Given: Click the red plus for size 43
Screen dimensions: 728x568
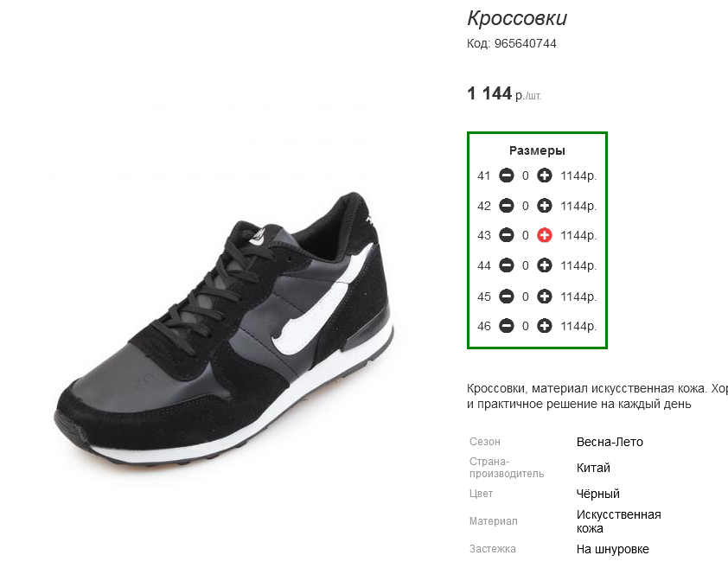Looking at the screenshot, I should click(544, 235).
